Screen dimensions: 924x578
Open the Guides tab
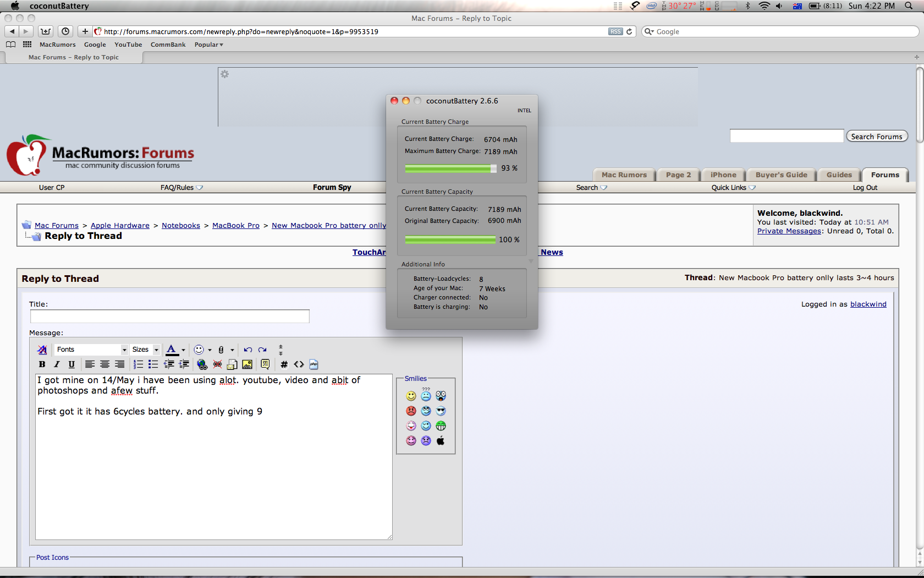[839, 175]
